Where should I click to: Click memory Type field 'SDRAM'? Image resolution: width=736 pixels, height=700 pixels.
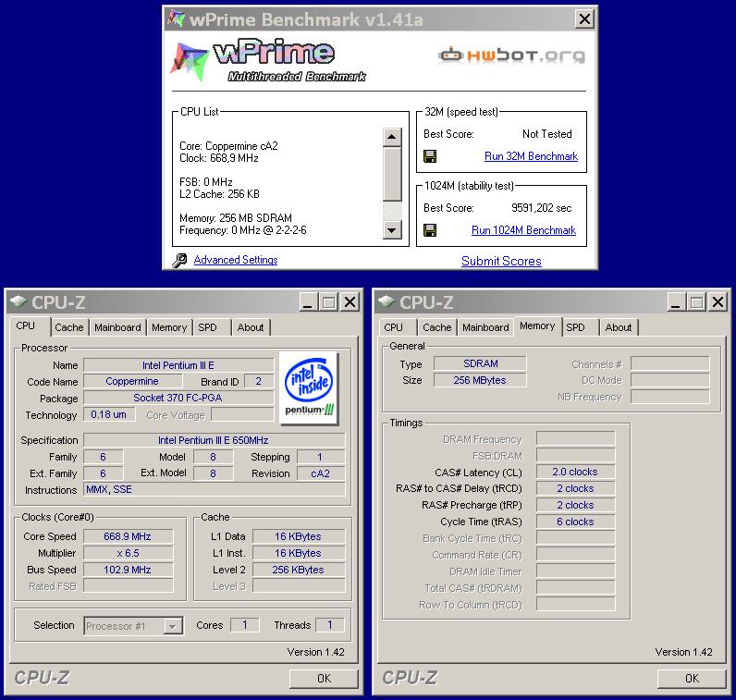click(x=480, y=363)
